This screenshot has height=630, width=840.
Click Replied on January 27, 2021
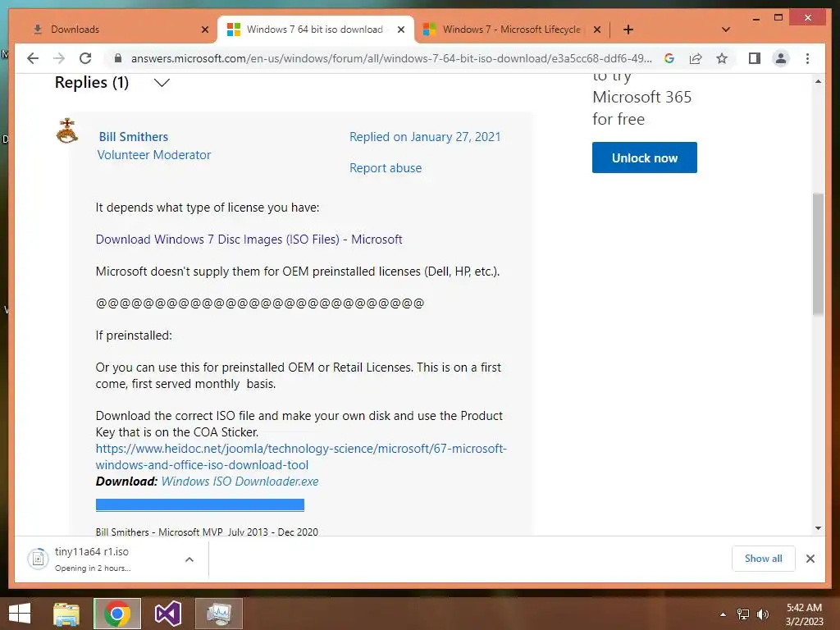point(425,137)
